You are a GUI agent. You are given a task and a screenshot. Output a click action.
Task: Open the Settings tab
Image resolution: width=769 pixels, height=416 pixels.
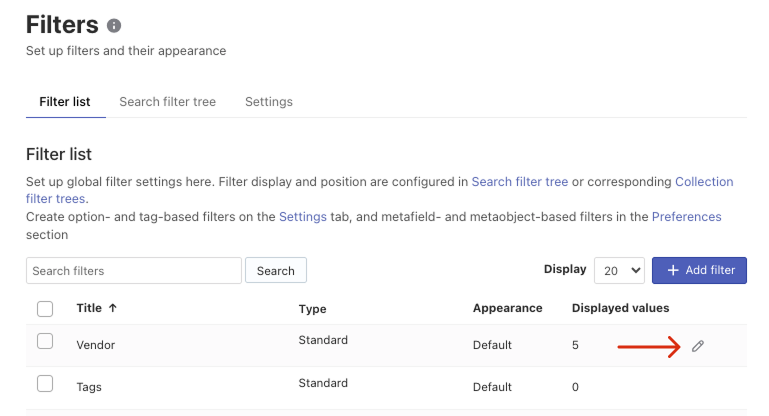click(x=269, y=102)
